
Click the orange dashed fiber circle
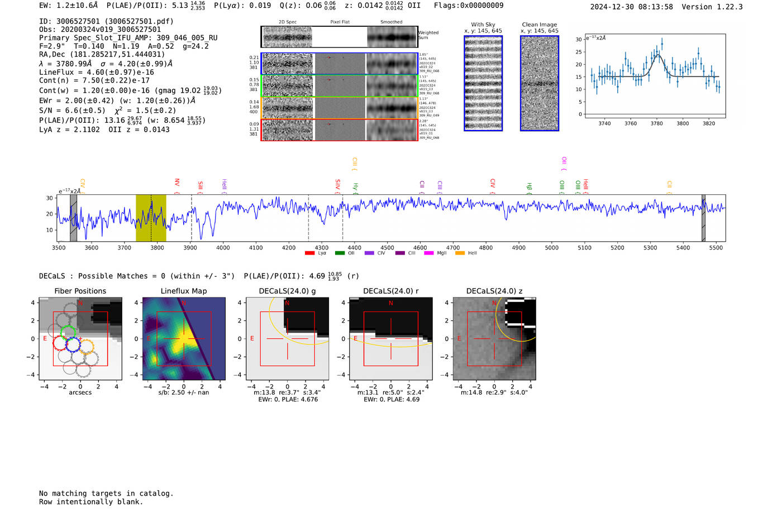87,346
